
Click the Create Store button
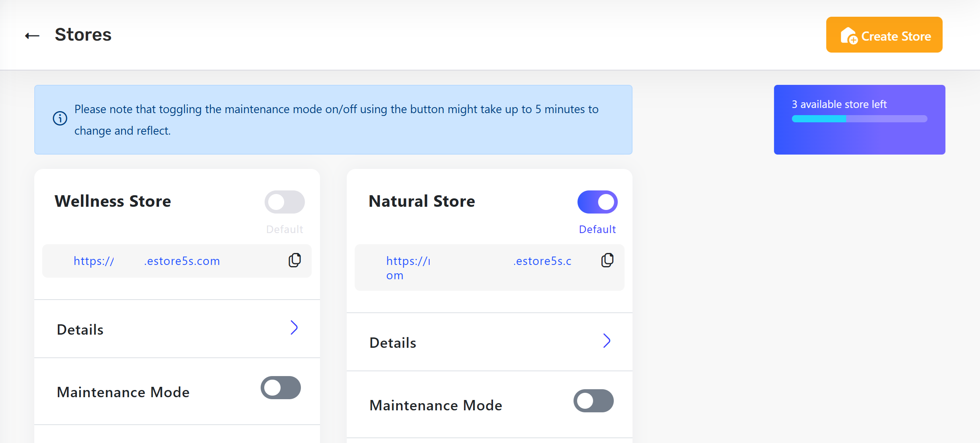click(884, 35)
